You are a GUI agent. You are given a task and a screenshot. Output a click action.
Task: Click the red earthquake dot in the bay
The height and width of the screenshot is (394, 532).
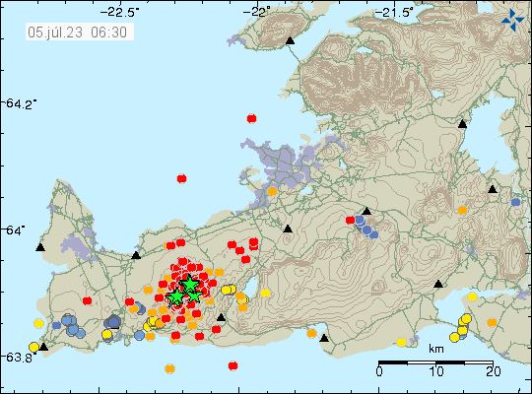pos(181,178)
